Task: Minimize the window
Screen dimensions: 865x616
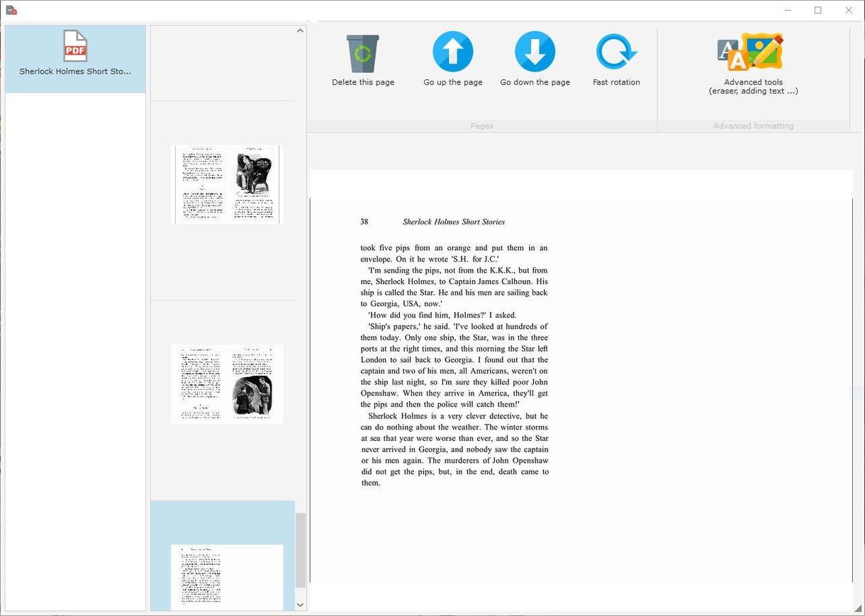Action: (x=788, y=10)
